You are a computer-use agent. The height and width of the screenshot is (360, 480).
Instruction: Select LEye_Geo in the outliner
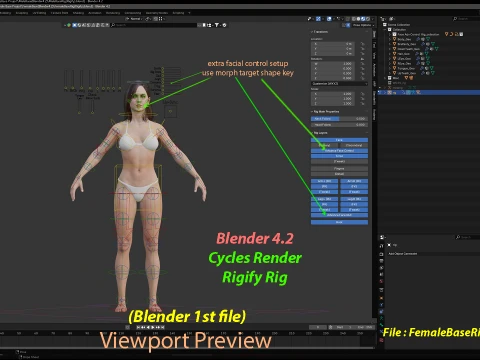click(x=404, y=59)
